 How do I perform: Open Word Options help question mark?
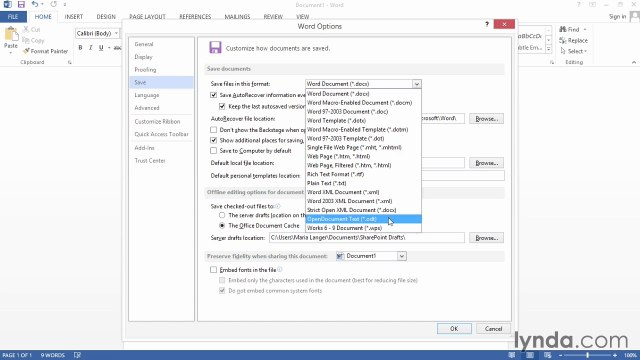487,24
